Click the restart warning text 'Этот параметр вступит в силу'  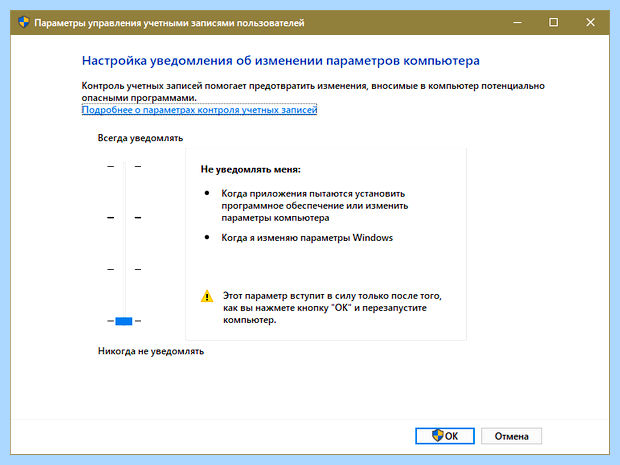pyautogui.click(x=332, y=308)
